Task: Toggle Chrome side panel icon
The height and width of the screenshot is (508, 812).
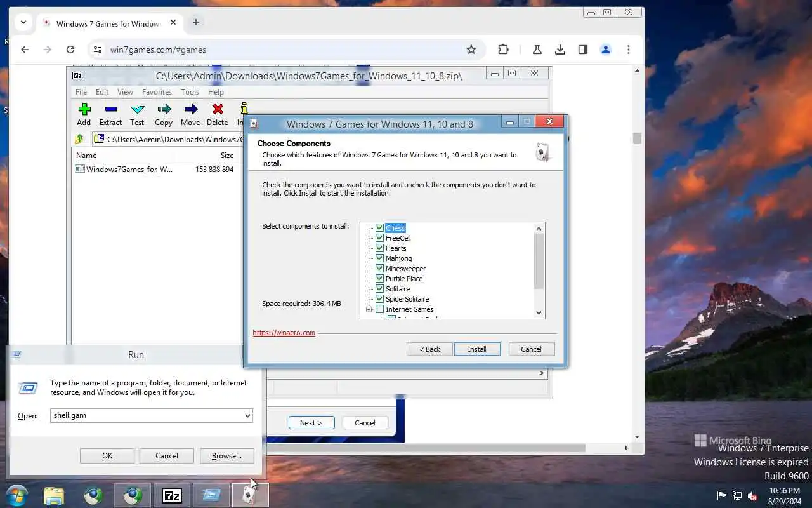Action: [583, 50]
